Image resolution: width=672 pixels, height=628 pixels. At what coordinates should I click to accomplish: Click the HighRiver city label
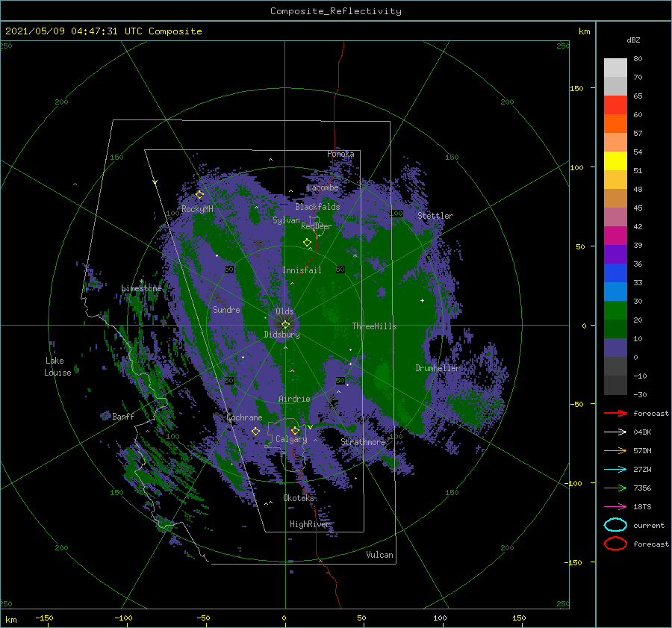point(311,524)
